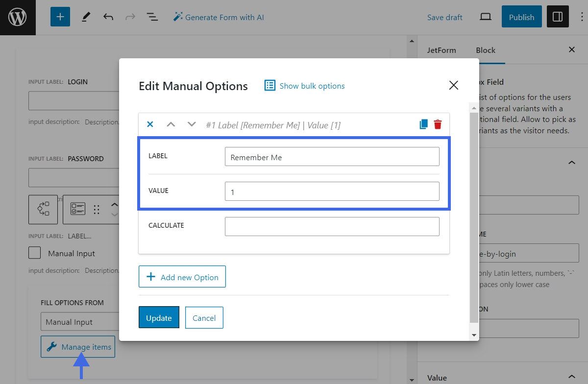588x384 pixels.
Task: Delete the Remember Me option
Action: tap(438, 124)
